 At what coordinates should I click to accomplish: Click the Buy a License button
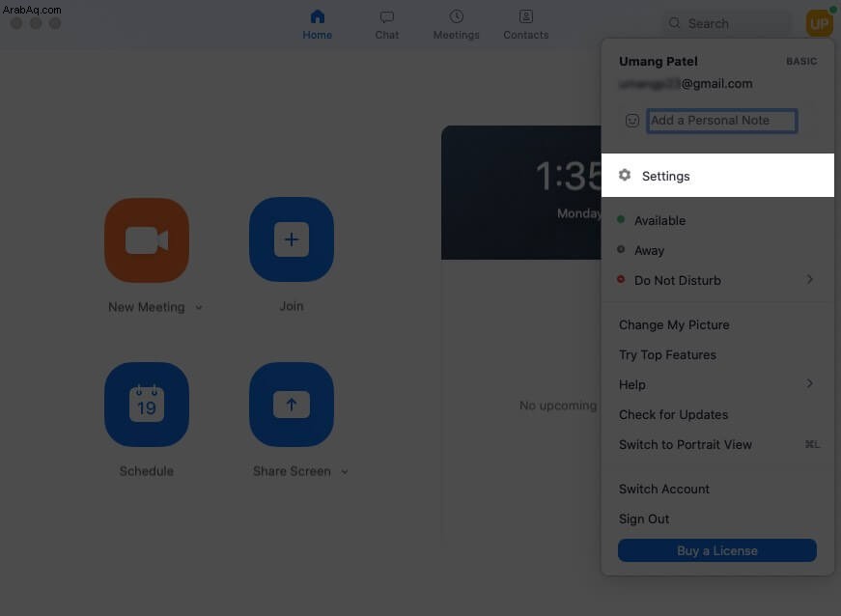717,550
